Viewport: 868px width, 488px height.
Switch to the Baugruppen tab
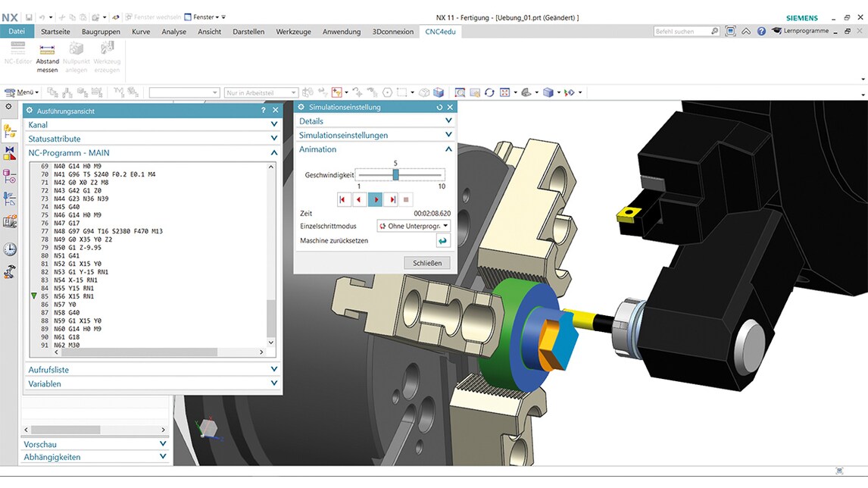(101, 32)
